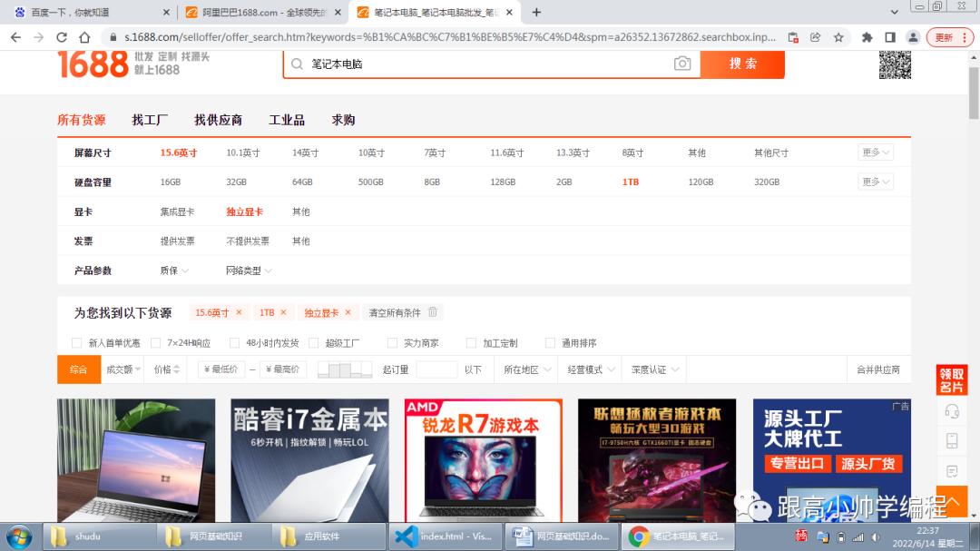Click the price range histogram slider

345,369
